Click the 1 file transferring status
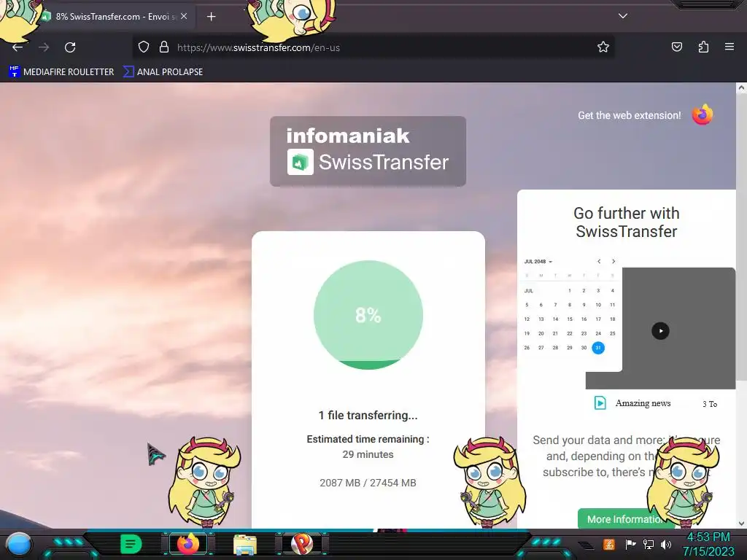 [x=368, y=415]
